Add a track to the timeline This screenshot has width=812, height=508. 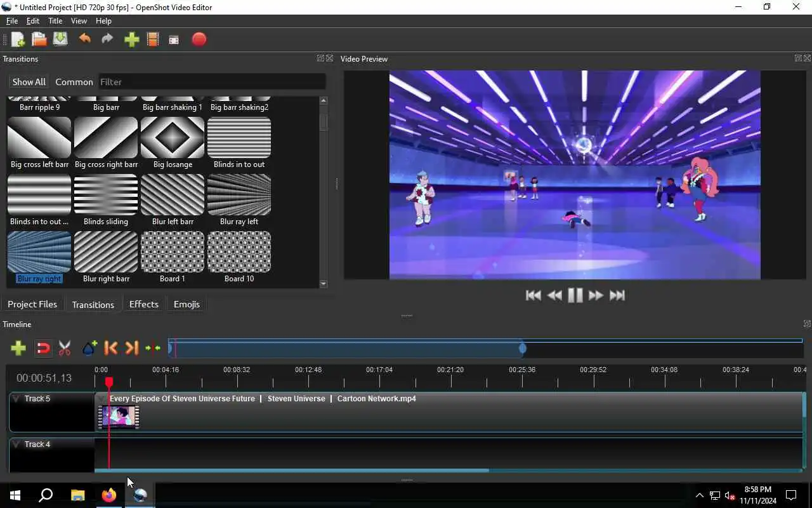tap(18, 348)
